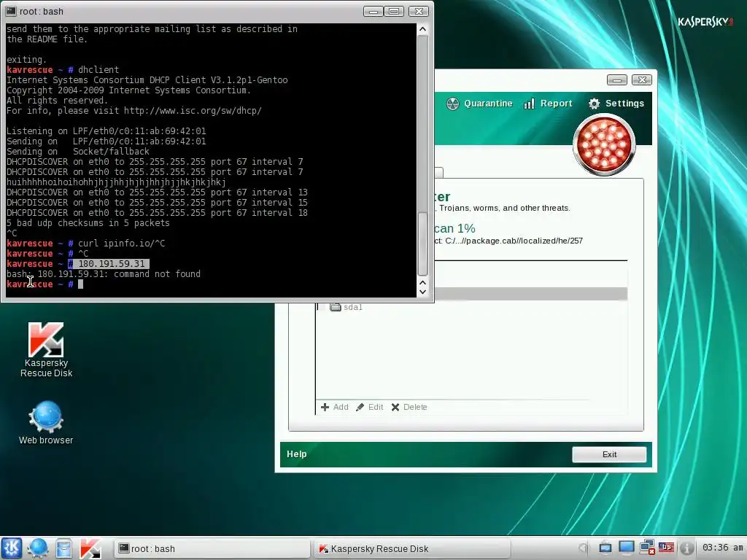Click the terminal window menu icon in titlebar
The width and height of the screenshot is (747, 560).
point(11,11)
